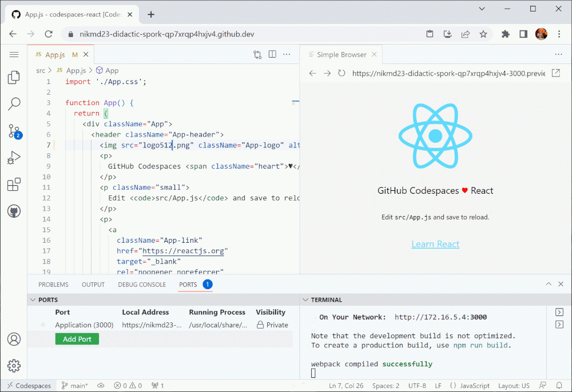
Task: Open the Search view in the activity bar
Action: coord(14,103)
